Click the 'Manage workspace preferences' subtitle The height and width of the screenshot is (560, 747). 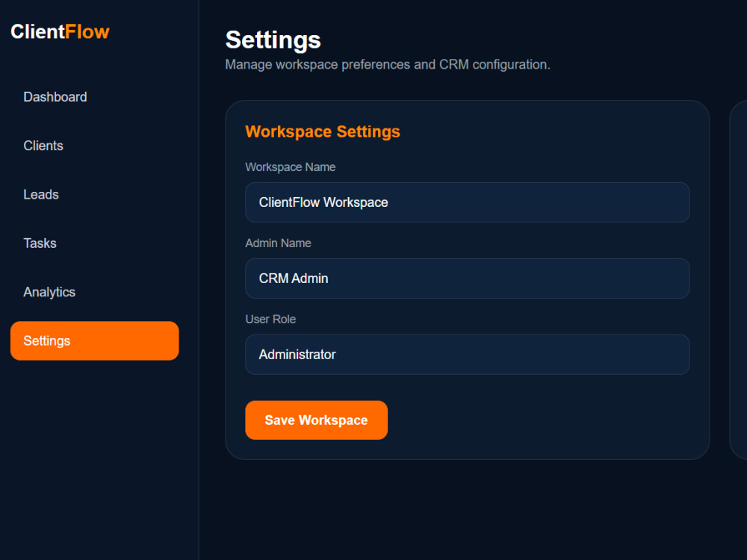[388, 65]
